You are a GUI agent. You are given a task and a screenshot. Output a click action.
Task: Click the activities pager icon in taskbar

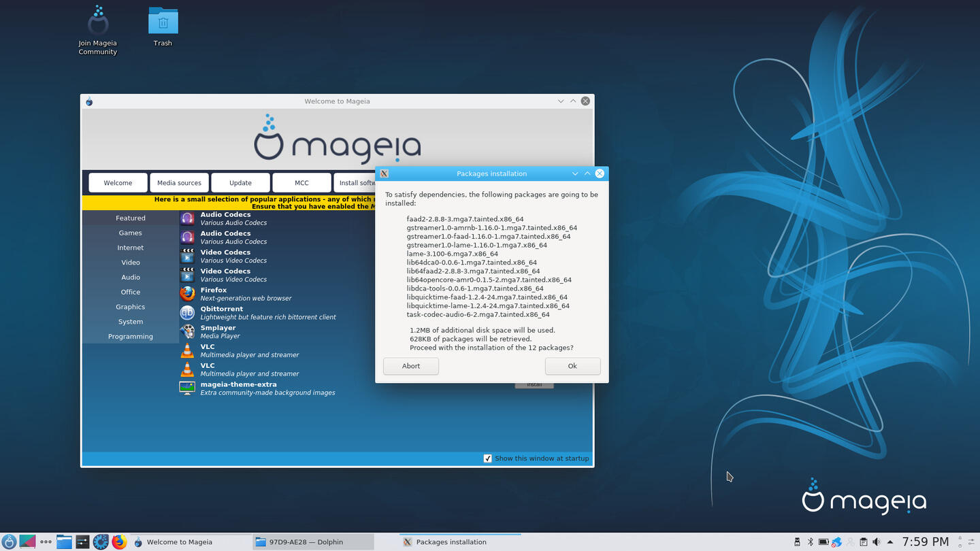[27, 541]
